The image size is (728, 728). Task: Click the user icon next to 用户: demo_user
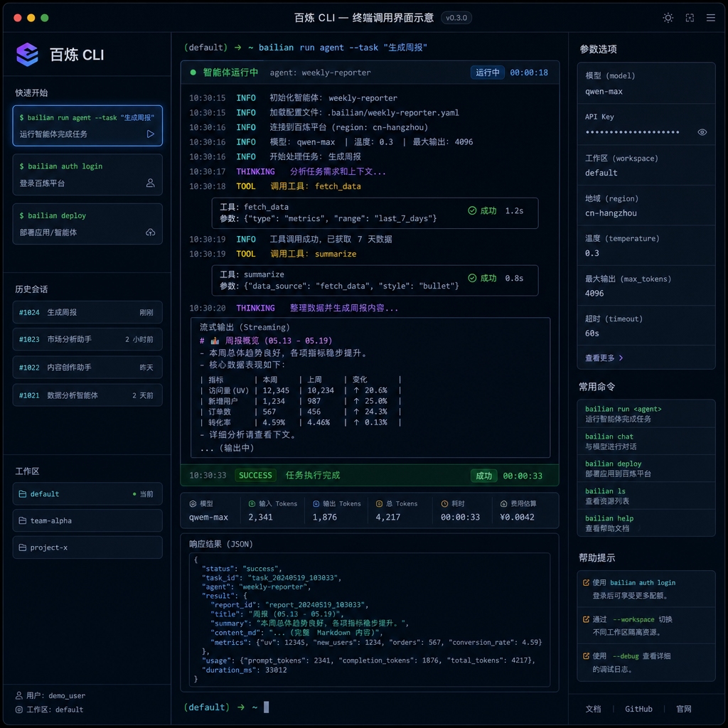19,695
